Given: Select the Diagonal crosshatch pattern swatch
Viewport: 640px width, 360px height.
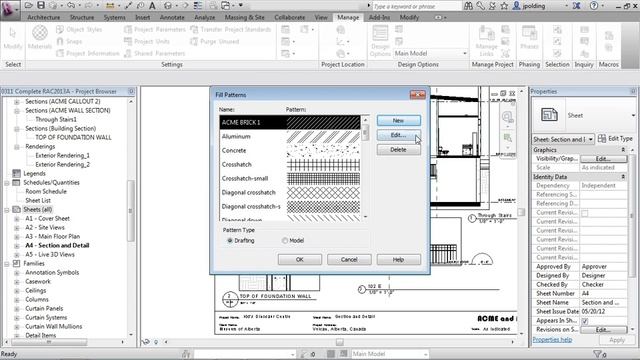Looking at the screenshot, I should tap(323, 192).
